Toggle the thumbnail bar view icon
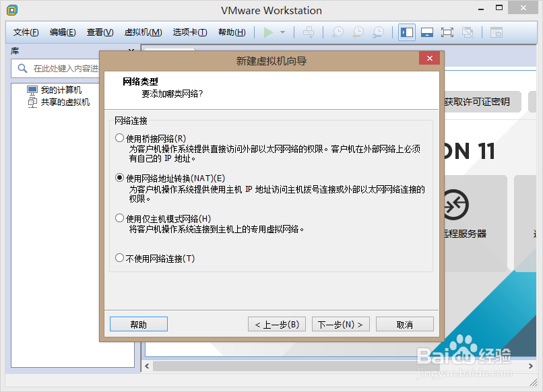Image resolution: width=543 pixels, height=392 pixels. point(427,32)
